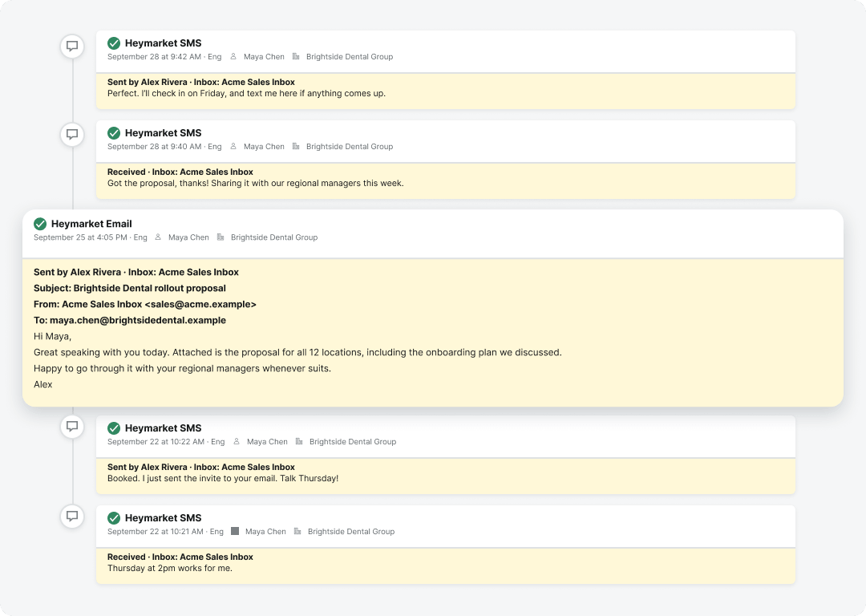
Task: Open Maya Chen contact on the 10:22 AM SMS
Action: [x=267, y=441]
